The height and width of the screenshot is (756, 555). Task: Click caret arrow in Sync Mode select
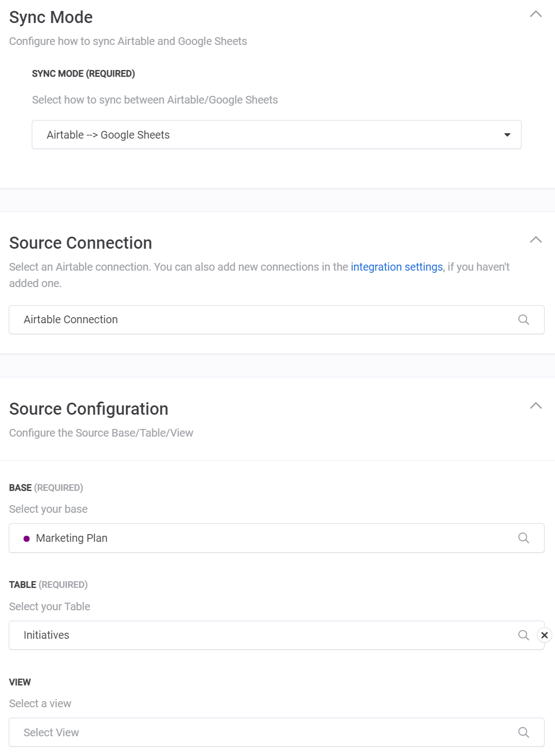click(507, 135)
